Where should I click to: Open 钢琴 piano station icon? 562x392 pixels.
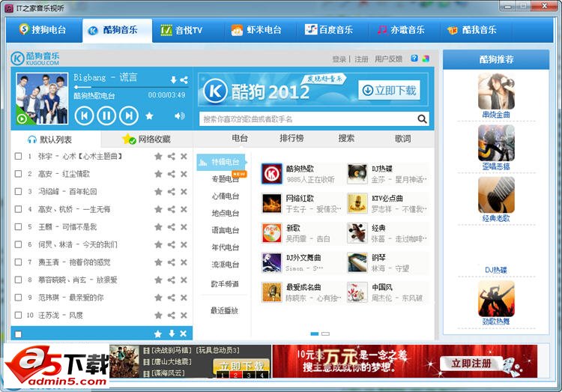click(x=357, y=262)
